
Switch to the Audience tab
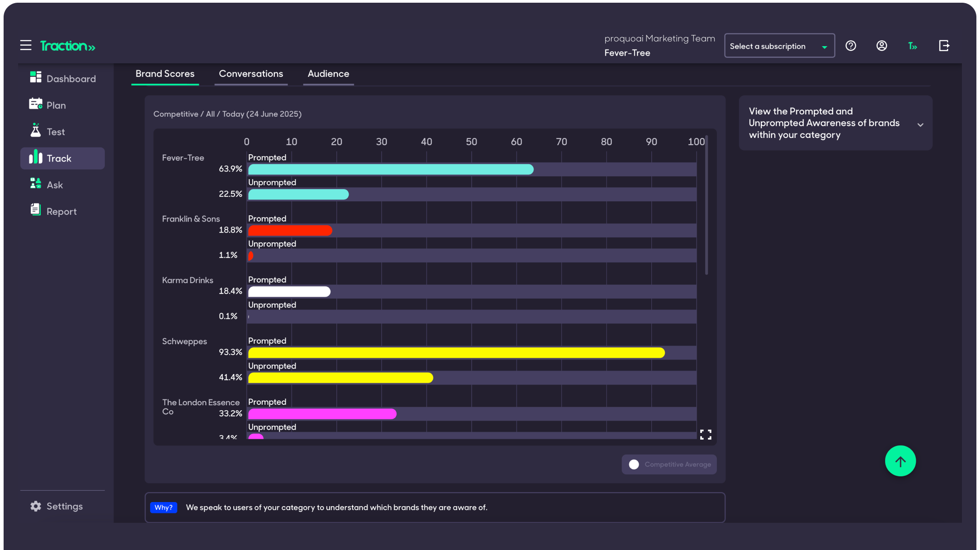click(328, 74)
